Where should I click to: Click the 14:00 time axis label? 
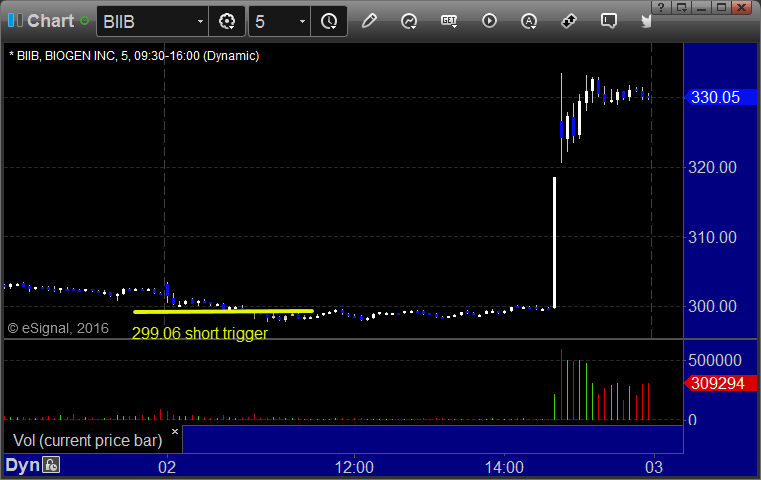pyautogui.click(x=504, y=467)
